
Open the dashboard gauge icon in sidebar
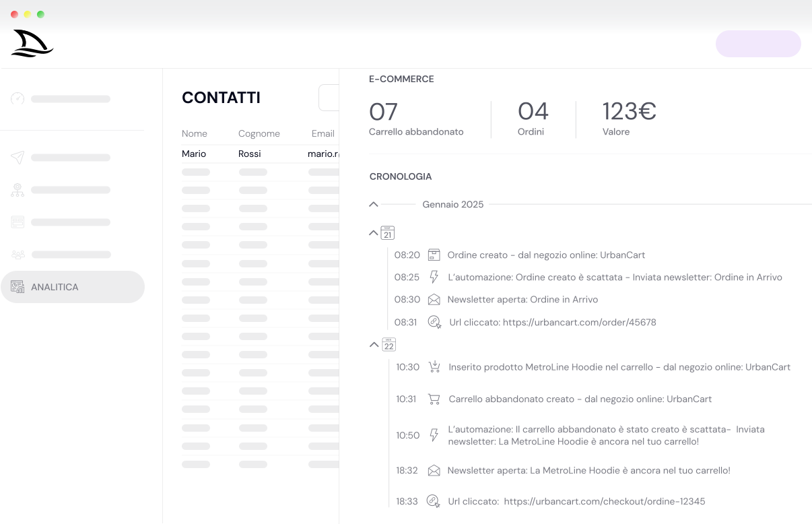tap(18, 99)
